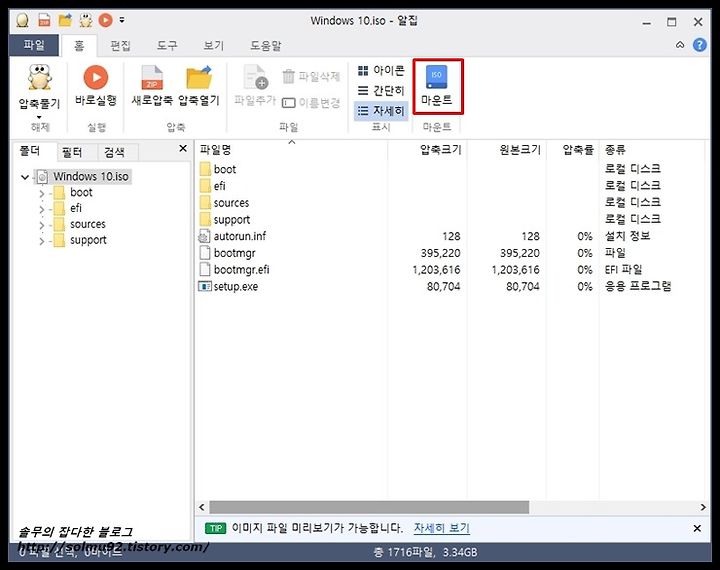Select the boot folder in file list
720x570 pixels.
coord(225,169)
